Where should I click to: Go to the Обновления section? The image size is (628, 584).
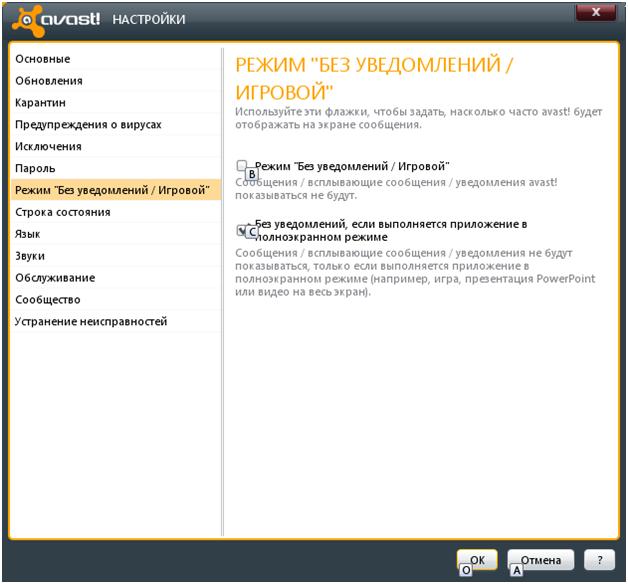coord(116,81)
